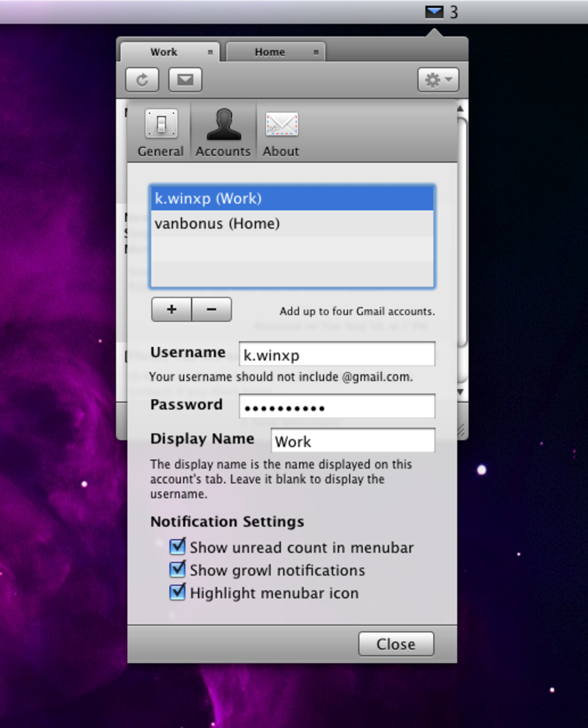Viewport: 588px width, 728px height.
Task: Click the envelope compose button
Action: tap(185, 80)
